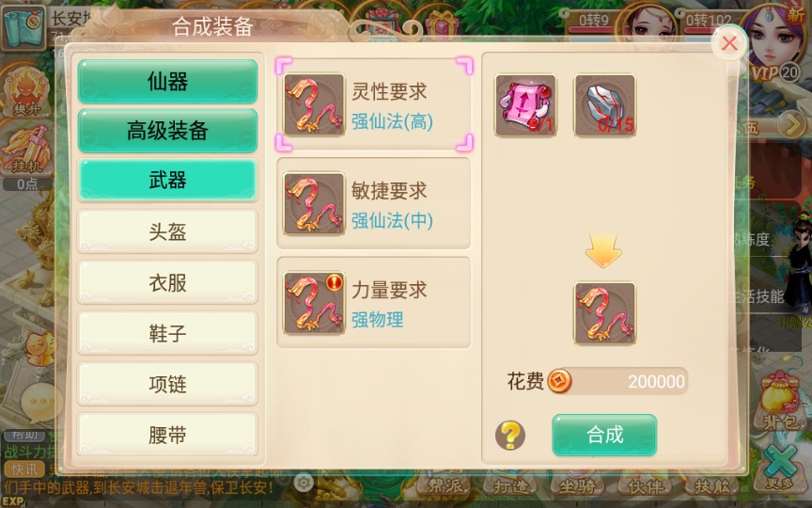Screen dimensions: 812x508
Task: Switch to the 项链 tab
Action: pos(168,384)
